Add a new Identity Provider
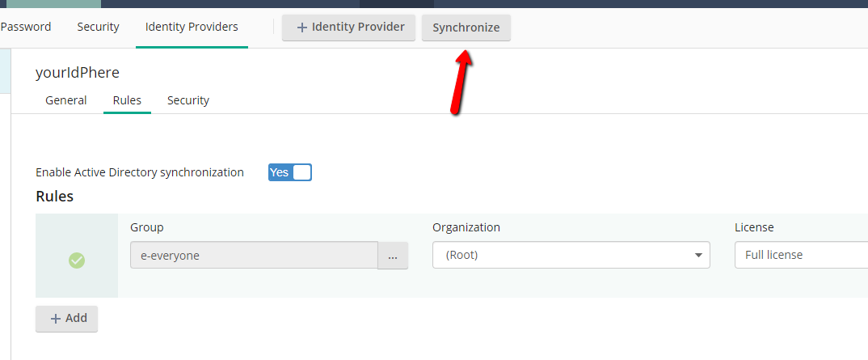868x360 pixels. [349, 28]
